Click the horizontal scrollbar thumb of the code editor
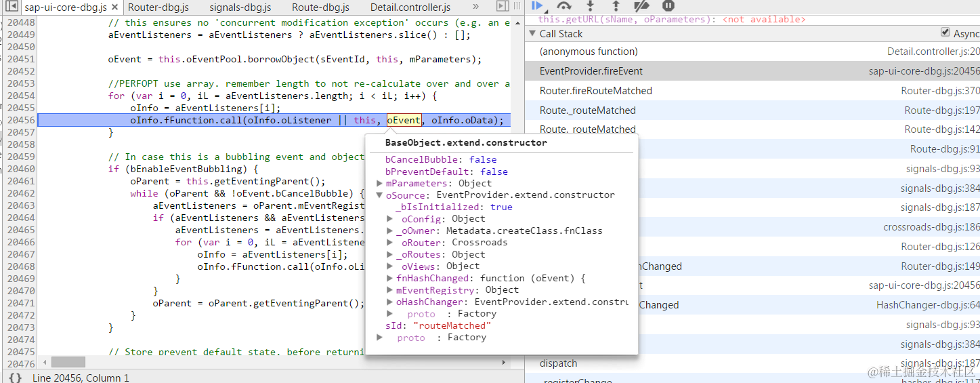This screenshot has height=383, width=980. [x=68, y=363]
